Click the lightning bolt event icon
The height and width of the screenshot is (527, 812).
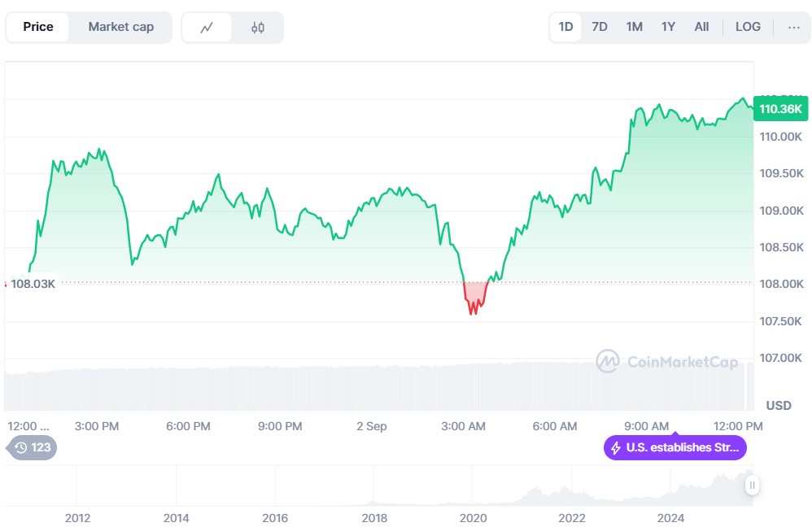tap(616, 447)
